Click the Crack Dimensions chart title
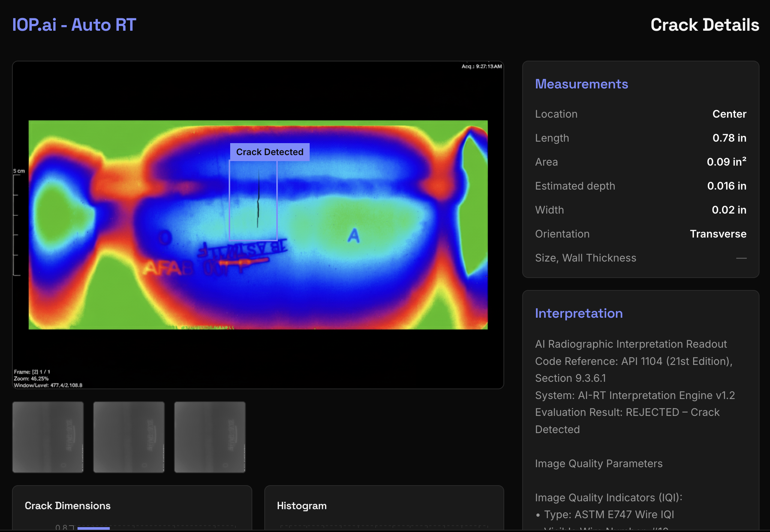This screenshot has width=770, height=532. pos(67,506)
